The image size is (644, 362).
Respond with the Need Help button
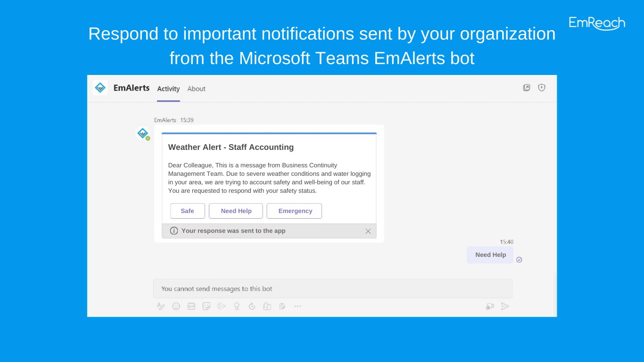point(236,211)
